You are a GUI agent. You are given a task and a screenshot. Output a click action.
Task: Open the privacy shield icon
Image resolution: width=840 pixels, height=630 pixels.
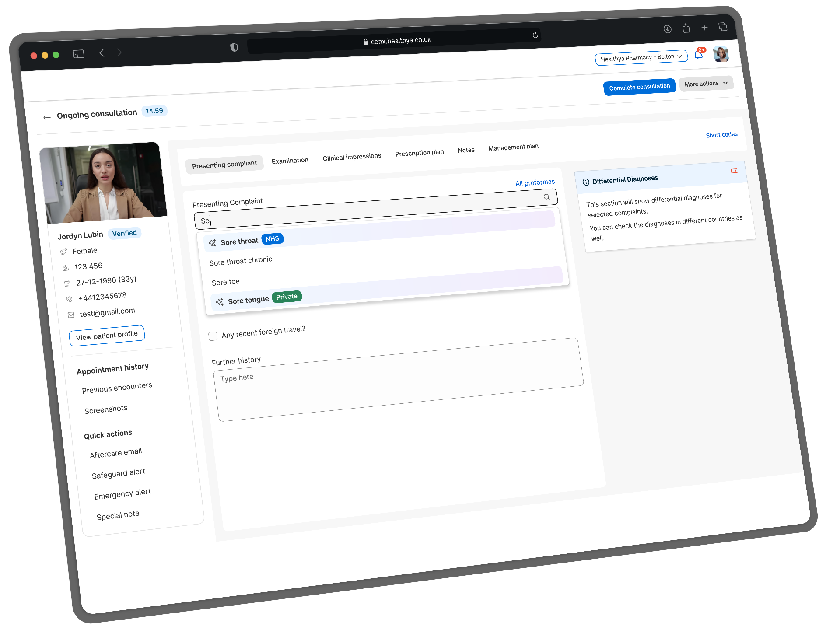point(234,47)
